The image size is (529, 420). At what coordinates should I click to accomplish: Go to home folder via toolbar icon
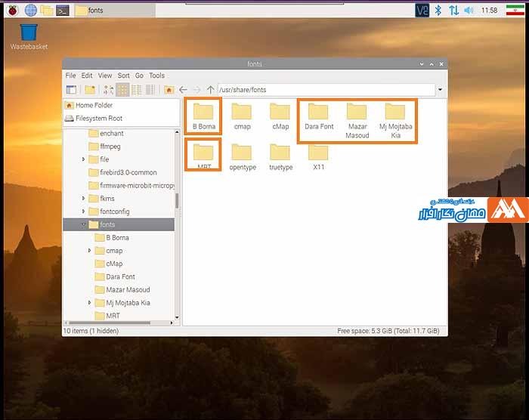[169, 90]
